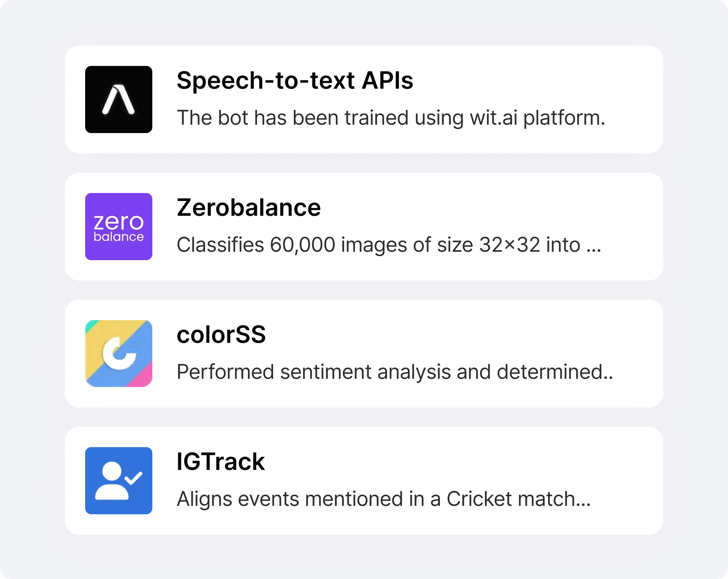Viewport: 728px width, 579px height.
Task: Click the checkmark inside the IGTrack icon
Action: [x=134, y=478]
